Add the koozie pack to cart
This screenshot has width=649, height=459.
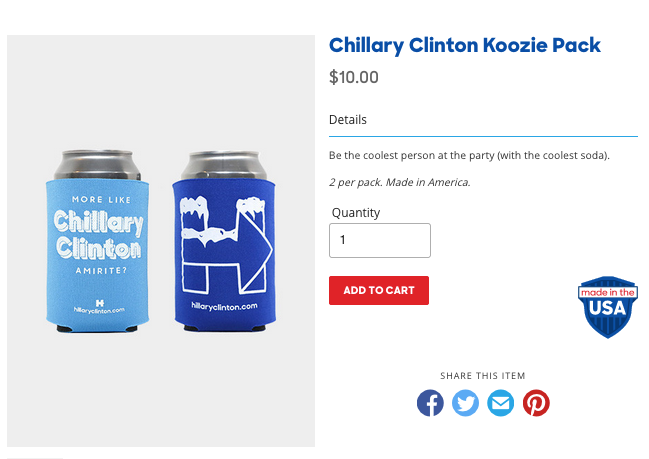379,291
